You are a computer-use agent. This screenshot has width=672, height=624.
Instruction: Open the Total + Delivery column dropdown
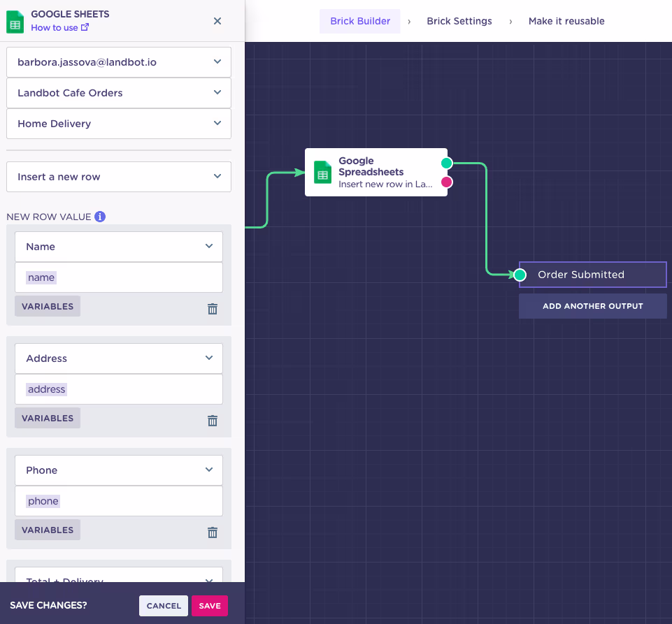119,575
